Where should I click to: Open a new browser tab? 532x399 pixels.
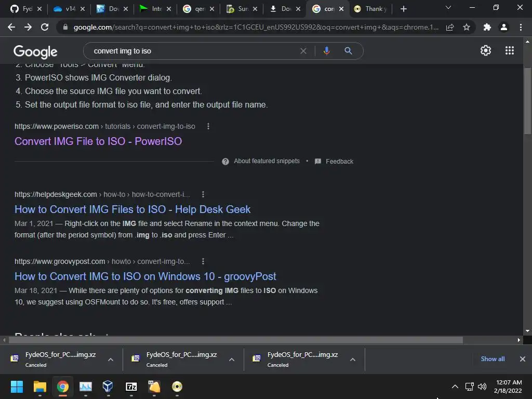(403, 9)
